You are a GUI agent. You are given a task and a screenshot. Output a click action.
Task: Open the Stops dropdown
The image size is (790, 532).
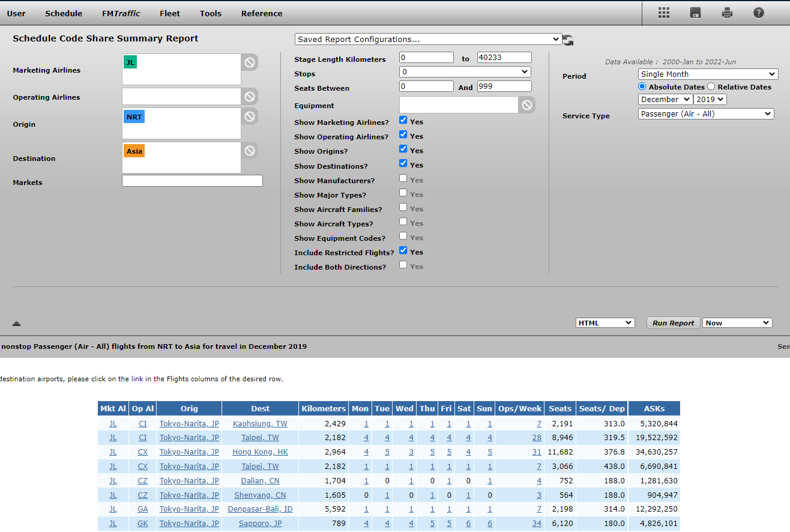point(465,72)
